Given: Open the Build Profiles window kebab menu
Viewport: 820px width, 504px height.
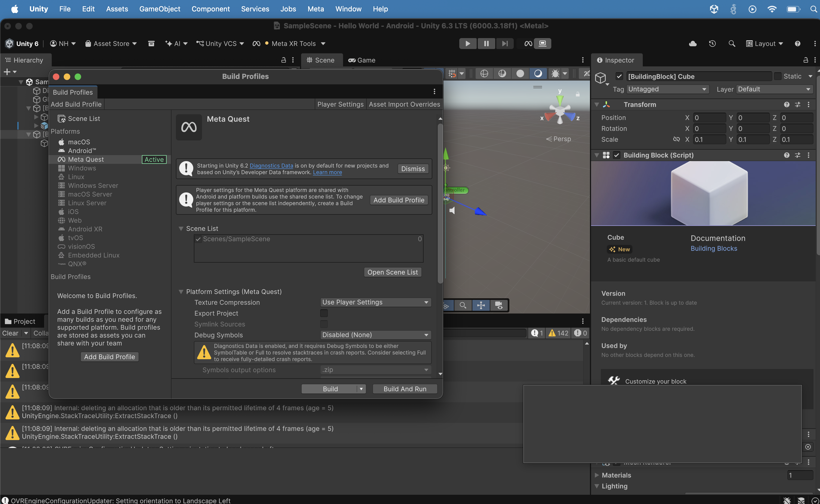Looking at the screenshot, I should (x=434, y=91).
